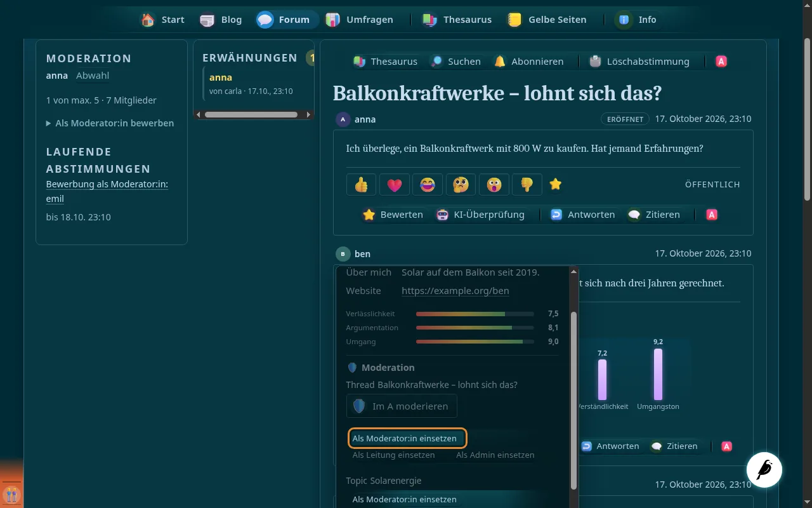This screenshot has height=508, width=812.
Task: Click the star beside anna's reaction buttons
Action: [556, 185]
